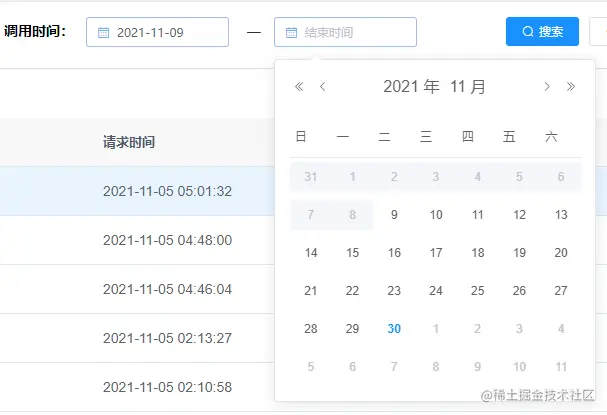Click the 请求时间 column header
Screen dimensions: 607x415
(x=129, y=142)
